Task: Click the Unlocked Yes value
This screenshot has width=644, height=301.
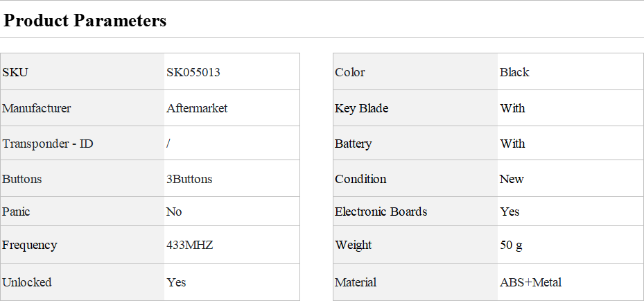Action: [x=176, y=282]
